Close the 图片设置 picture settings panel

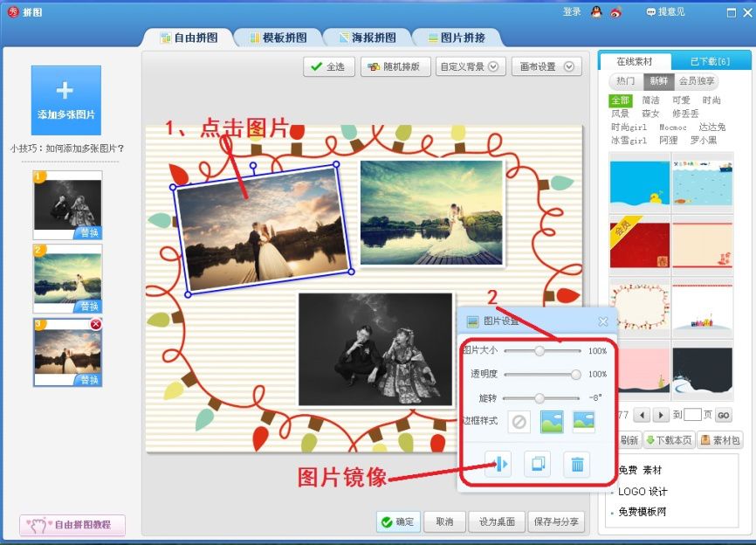(602, 321)
